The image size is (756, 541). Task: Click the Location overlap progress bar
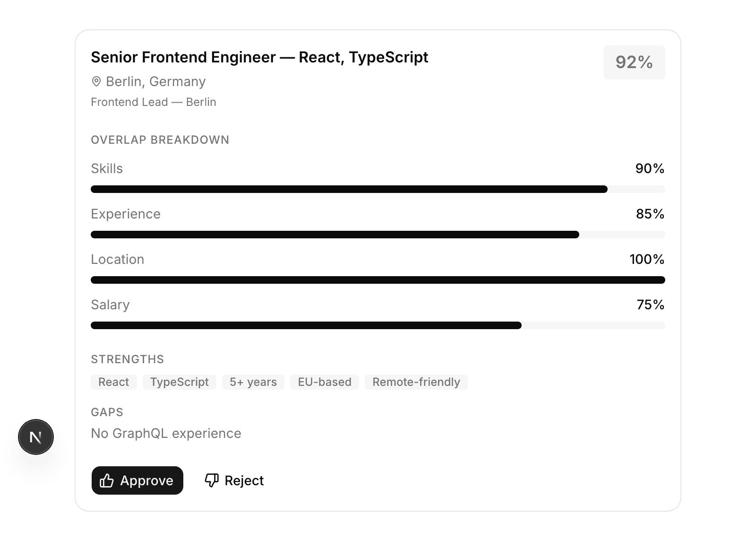pos(378,280)
